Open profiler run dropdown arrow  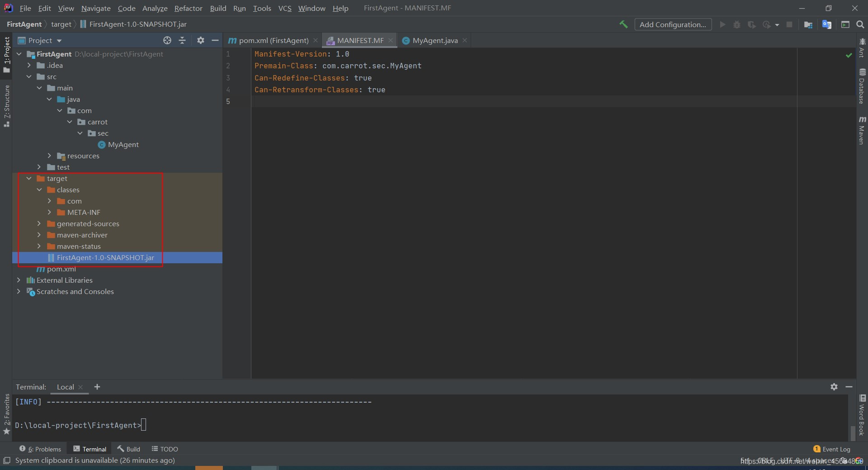coord(777,25)
